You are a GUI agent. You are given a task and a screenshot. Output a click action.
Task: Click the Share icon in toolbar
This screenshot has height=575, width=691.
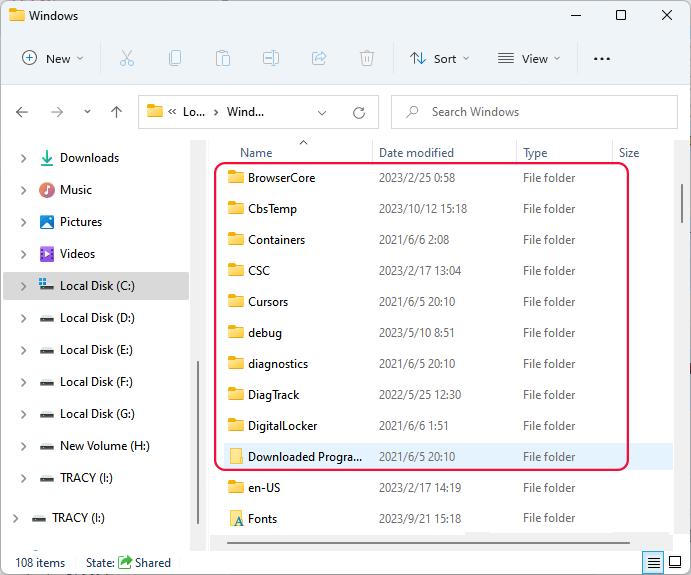(x=319, y=58)
